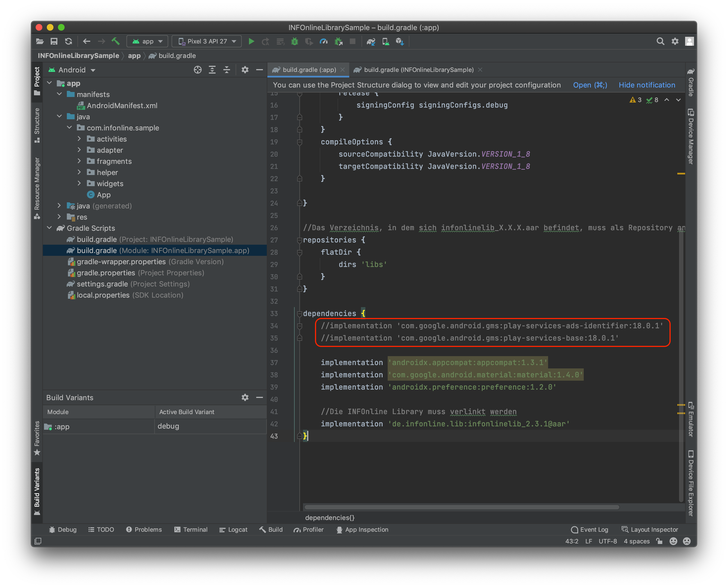Open the app run configuration dropdown
728x588 pixels.
tap(147, 41)
